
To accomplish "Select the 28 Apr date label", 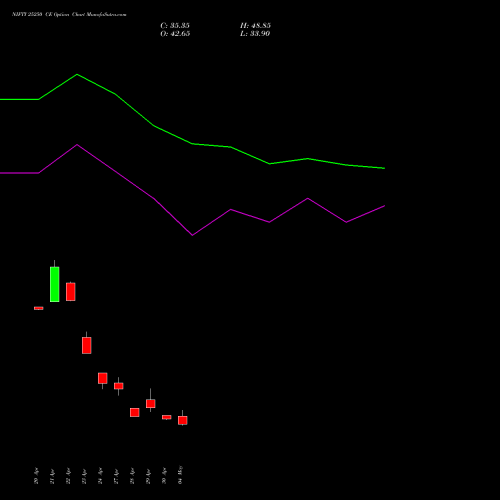I will point(132,476).
